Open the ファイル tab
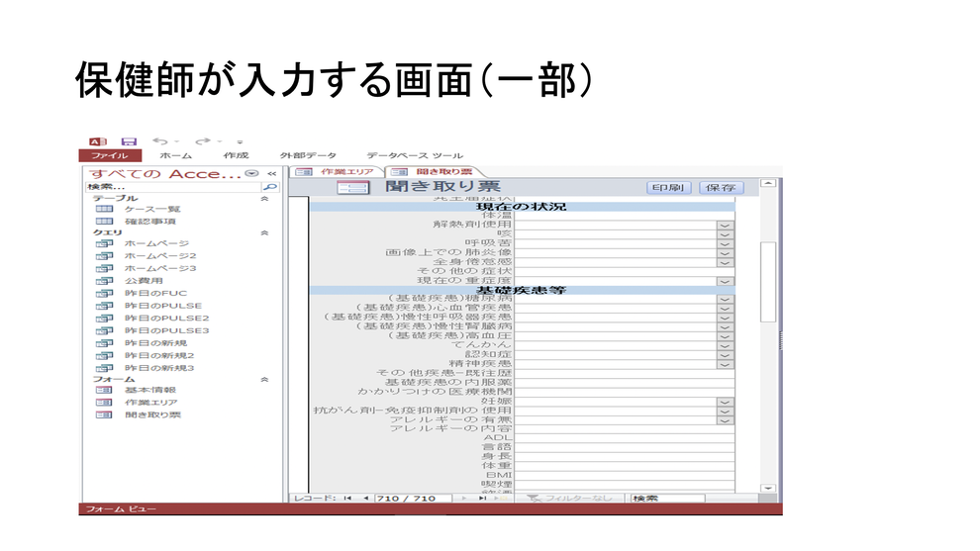The width and height of the screenshot is (980, 551). 110,155
